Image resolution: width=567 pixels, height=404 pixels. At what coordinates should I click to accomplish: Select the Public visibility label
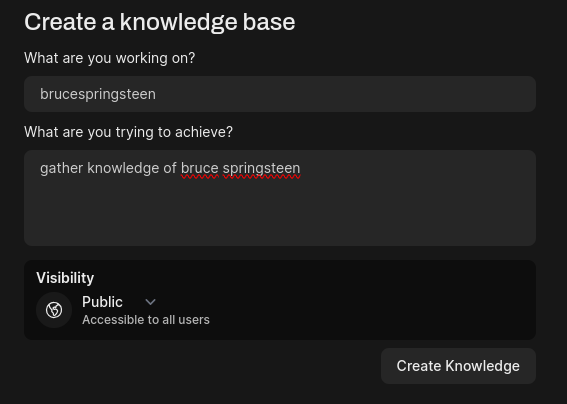tap(102, 302)
